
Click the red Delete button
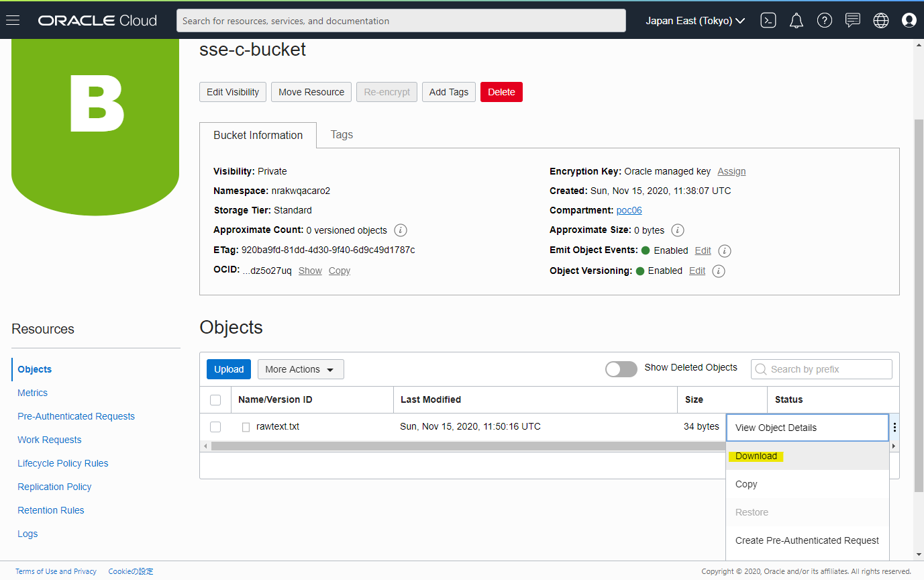click(x=501, y=92)
